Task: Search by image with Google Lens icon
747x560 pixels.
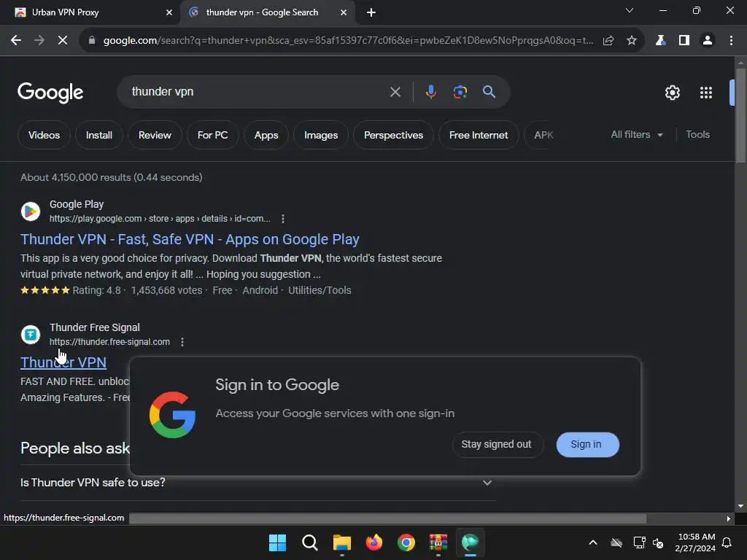Action: click(460, 91)
